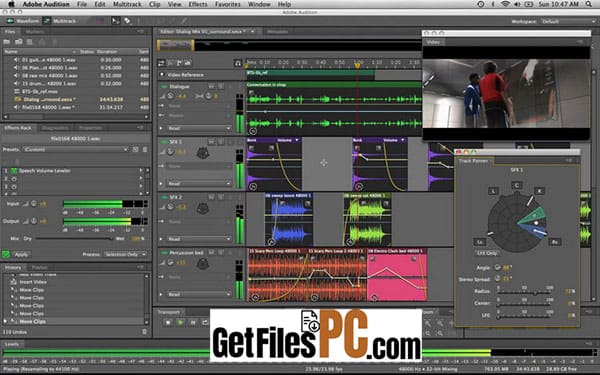Click the History panel trash icon
The image size is (600, 375).
tap(145, 332)
